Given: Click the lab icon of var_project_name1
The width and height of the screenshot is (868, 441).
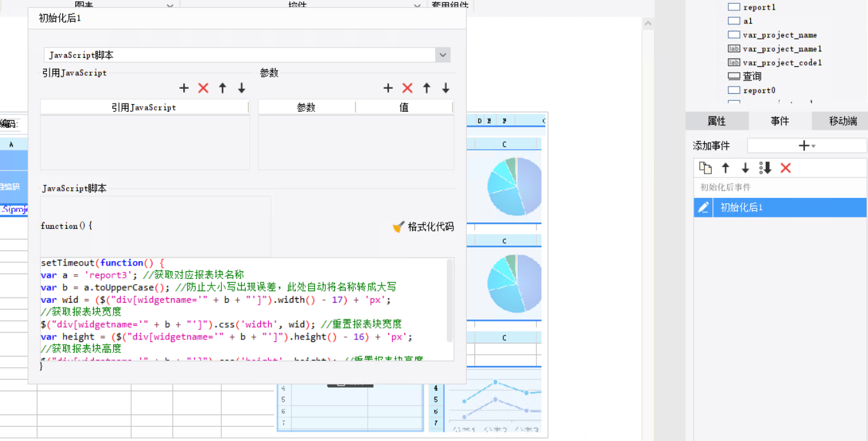Looking at the screenshot, I should [734, 49].
